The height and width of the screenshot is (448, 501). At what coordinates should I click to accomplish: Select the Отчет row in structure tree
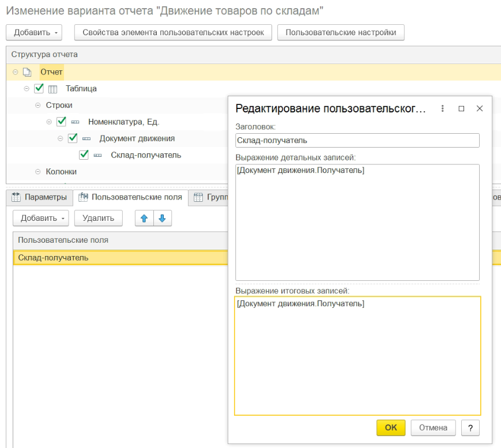pyautogui.click(x=254, y=72)
